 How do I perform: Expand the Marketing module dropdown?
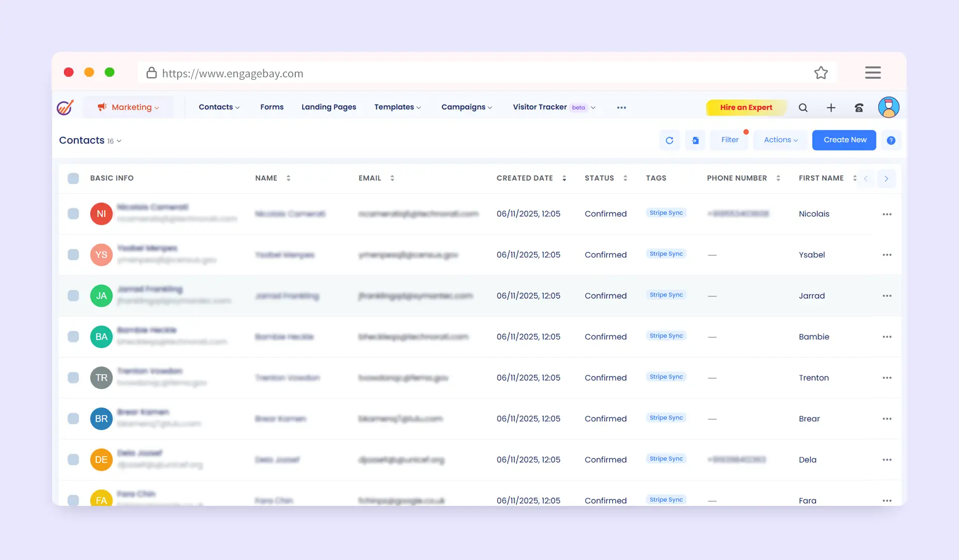click(128, 107)
